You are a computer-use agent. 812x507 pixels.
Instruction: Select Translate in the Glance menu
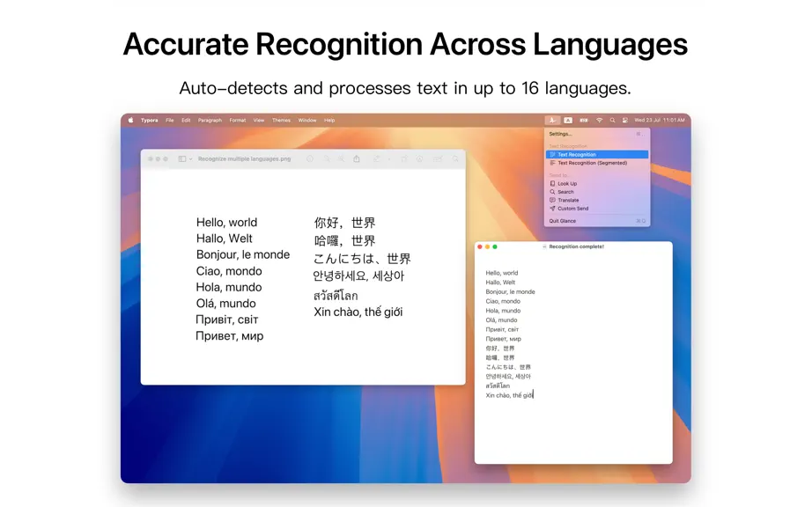tap(596, 200)
